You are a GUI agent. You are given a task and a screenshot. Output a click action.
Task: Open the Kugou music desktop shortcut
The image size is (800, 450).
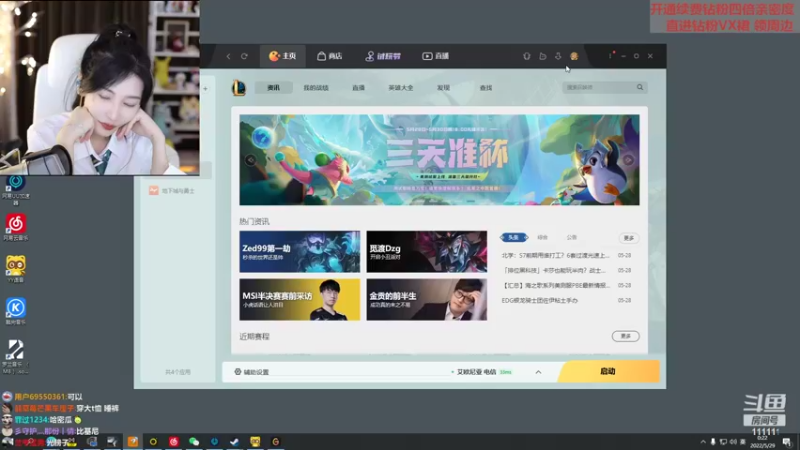tap(16, 311)
